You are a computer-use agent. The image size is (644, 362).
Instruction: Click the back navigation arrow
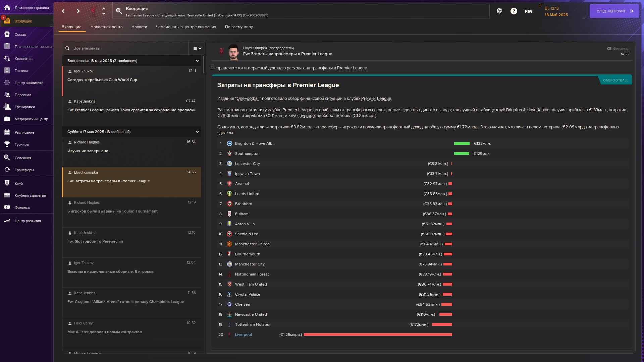(63, 11)
